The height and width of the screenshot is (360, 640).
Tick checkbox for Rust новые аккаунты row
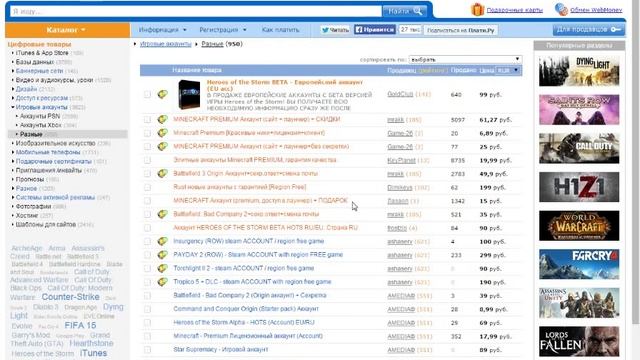[x=147, y=187]
